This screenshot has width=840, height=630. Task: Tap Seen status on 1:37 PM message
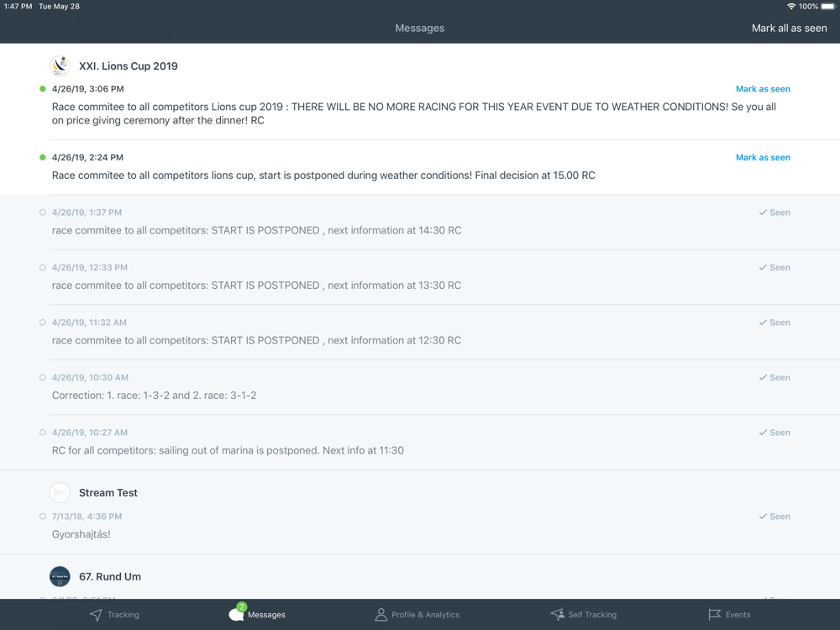coord(774,213)
